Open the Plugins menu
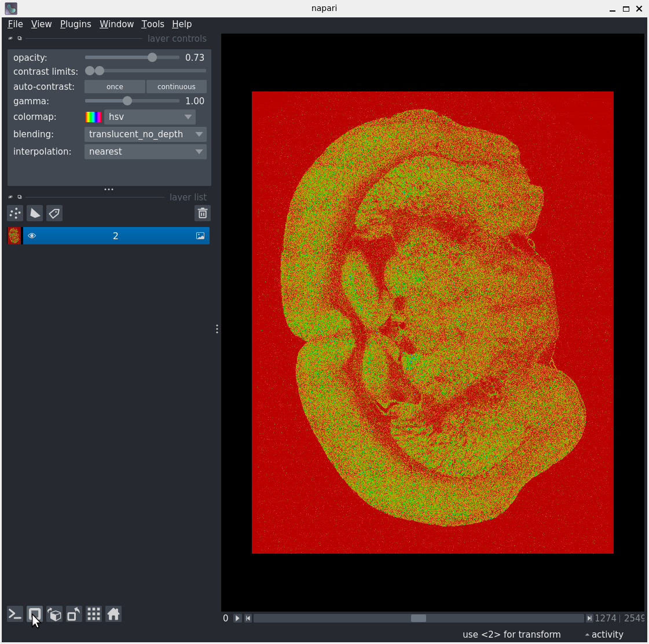Screen dimensions: 649x644 (75, 24)
